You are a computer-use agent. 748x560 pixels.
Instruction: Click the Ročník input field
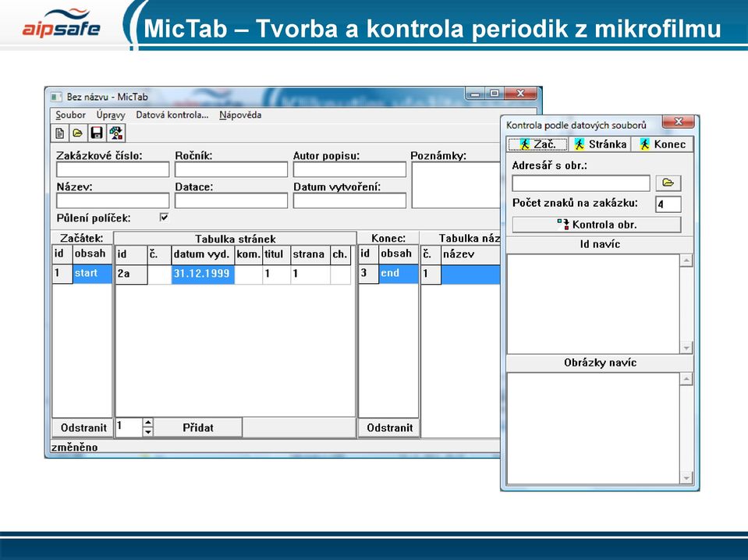click(231, 169)
